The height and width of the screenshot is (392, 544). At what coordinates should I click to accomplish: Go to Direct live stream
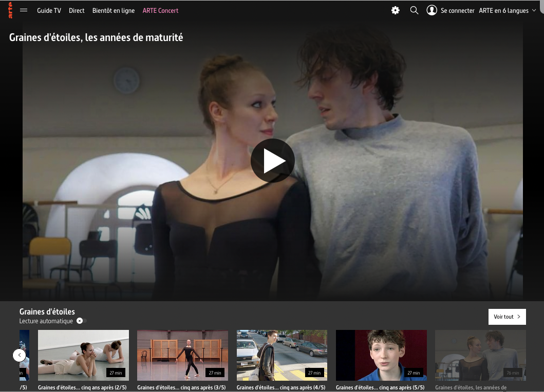tap(77, 11)
